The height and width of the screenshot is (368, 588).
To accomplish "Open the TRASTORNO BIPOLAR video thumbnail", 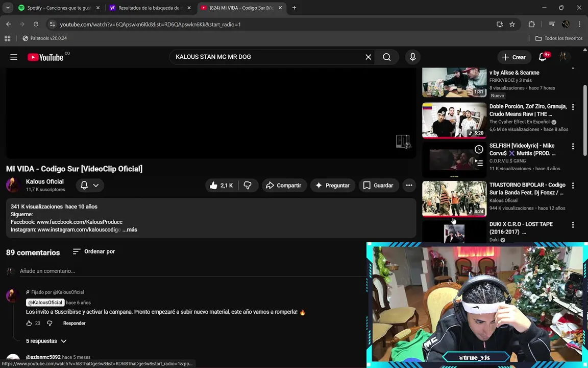I will pyautogui.click(x=454, y=199).
